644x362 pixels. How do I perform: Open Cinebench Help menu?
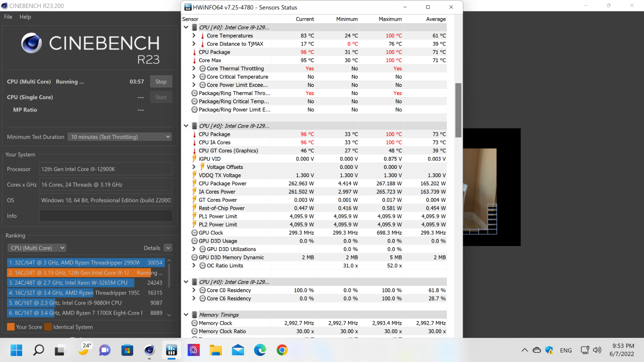25,17
